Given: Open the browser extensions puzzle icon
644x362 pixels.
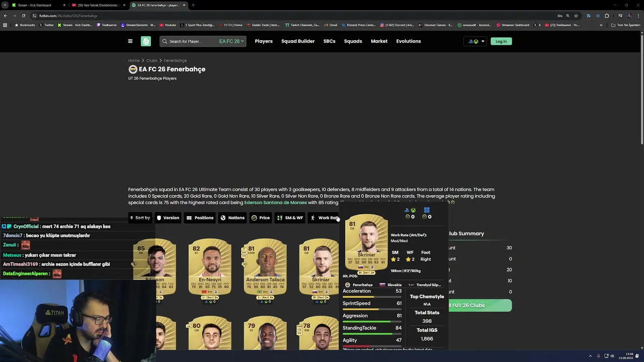Looking at the screenshot, I should pyautogui.click(x=607, y=16).
